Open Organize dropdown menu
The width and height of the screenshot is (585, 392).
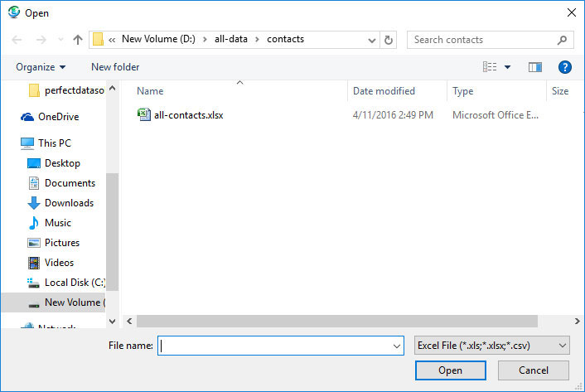pos(40,67)
